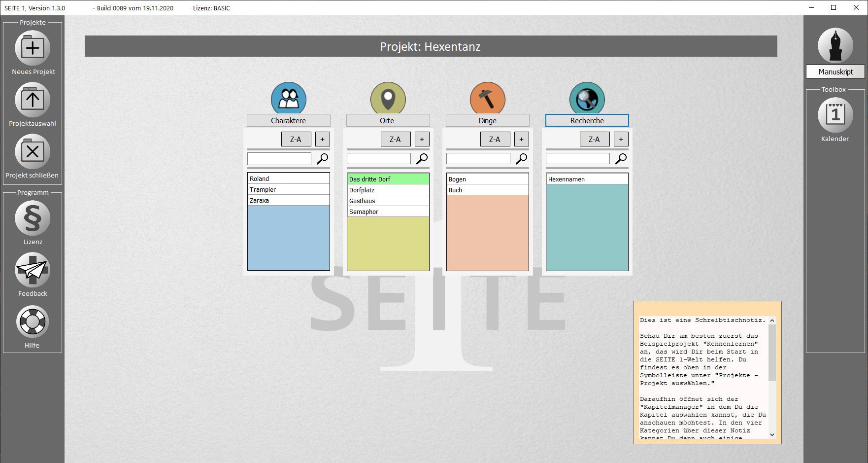This screenshot has height=463, width=868.
Task: Open the Kalender toolbox icon
Action: pos(835,115)
